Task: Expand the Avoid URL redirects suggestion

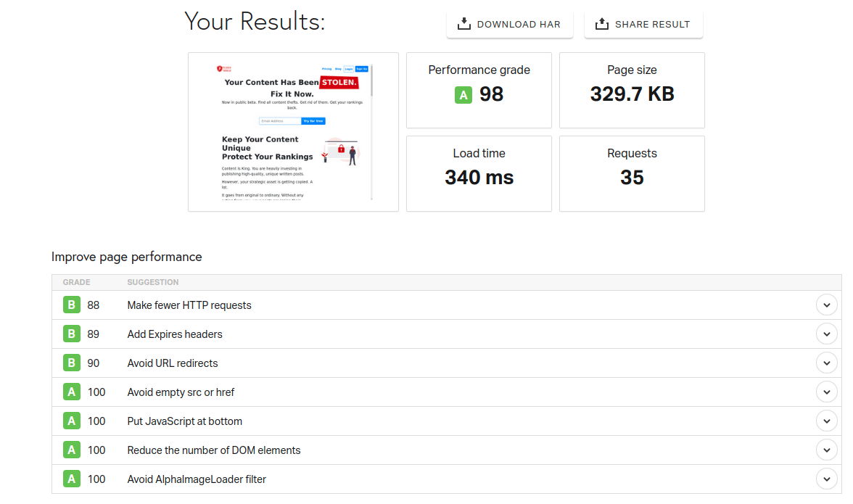Action: tap(826, 363)
